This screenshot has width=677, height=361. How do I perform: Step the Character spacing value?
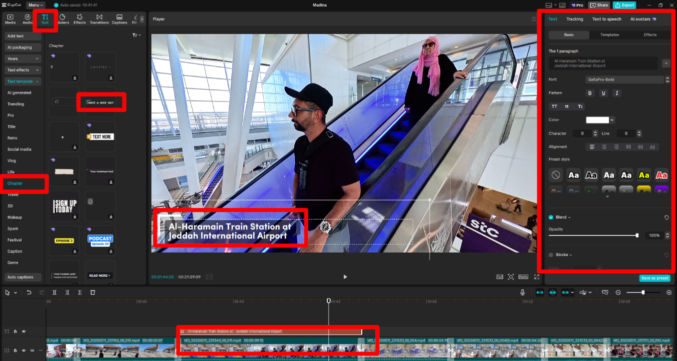pos(596,133)
